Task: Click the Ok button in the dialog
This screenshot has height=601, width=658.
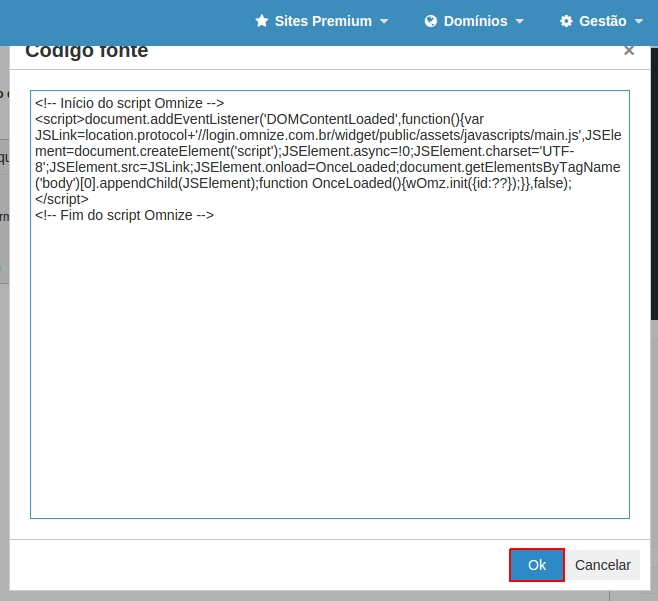Action: tap(537, 565)
